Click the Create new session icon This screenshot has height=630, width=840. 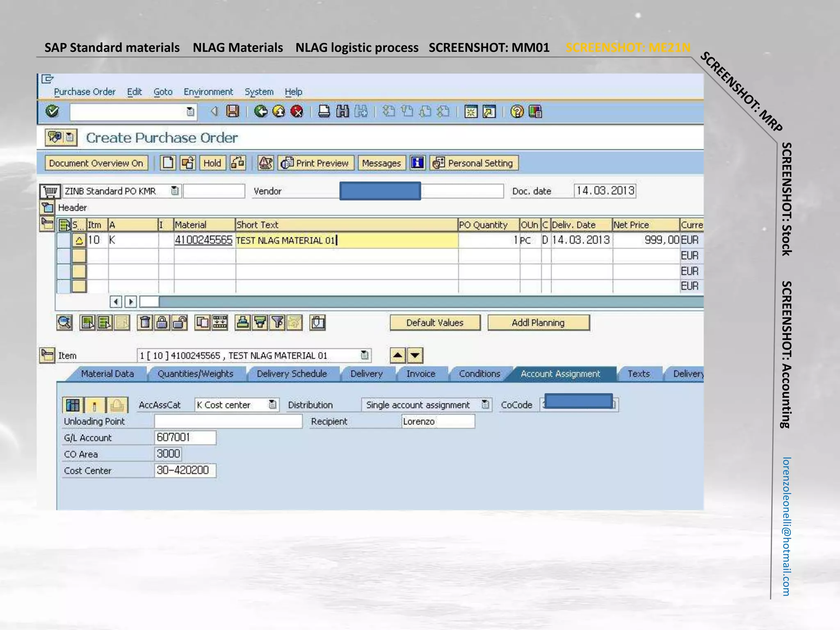(471, 111)
